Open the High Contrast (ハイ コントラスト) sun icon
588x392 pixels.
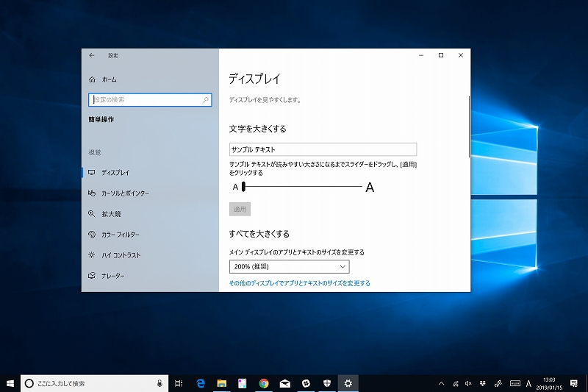(92, 255)
